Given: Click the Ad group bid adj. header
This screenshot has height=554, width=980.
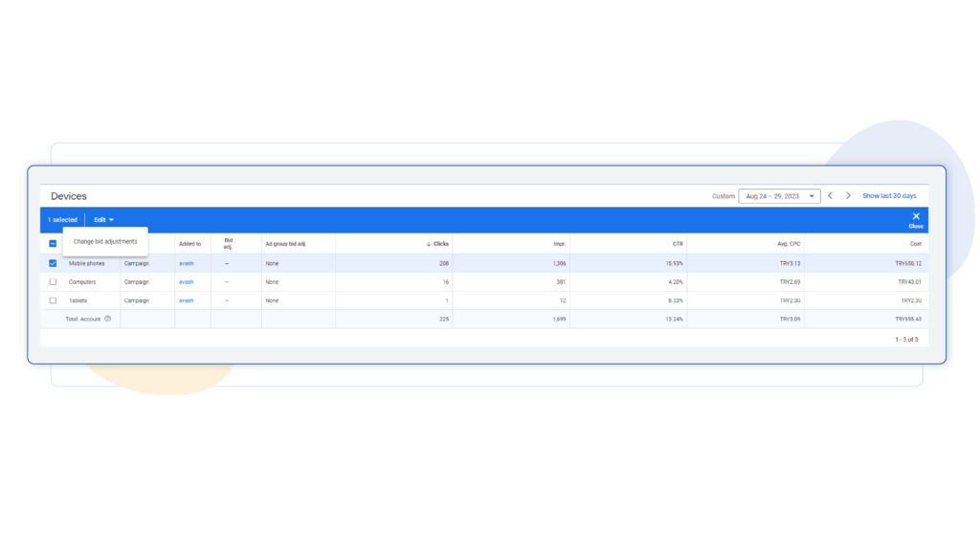Looking at the screenshot, I should point(285,244).
